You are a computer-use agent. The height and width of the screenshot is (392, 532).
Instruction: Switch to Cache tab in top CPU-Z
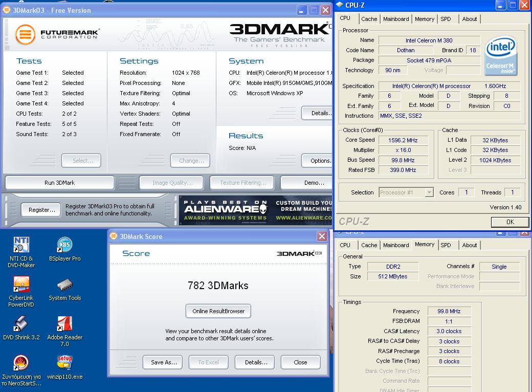coord(369,19)
